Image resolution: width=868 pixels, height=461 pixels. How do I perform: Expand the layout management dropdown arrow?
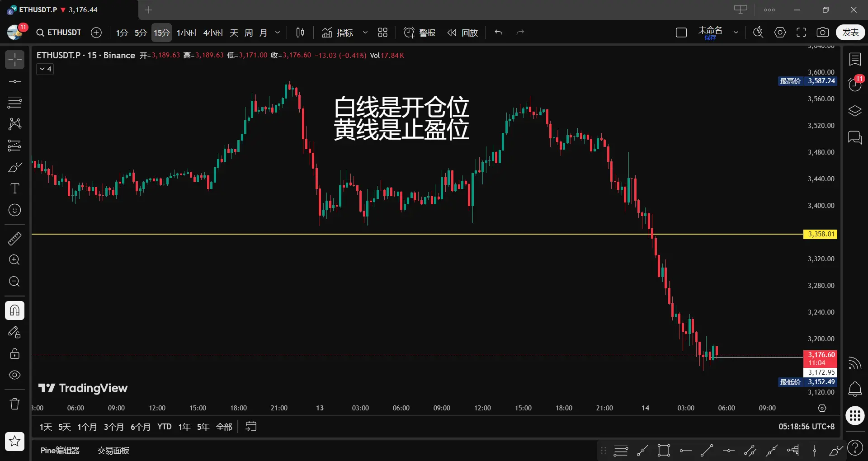pyautogui.click(x=736, y=33)
